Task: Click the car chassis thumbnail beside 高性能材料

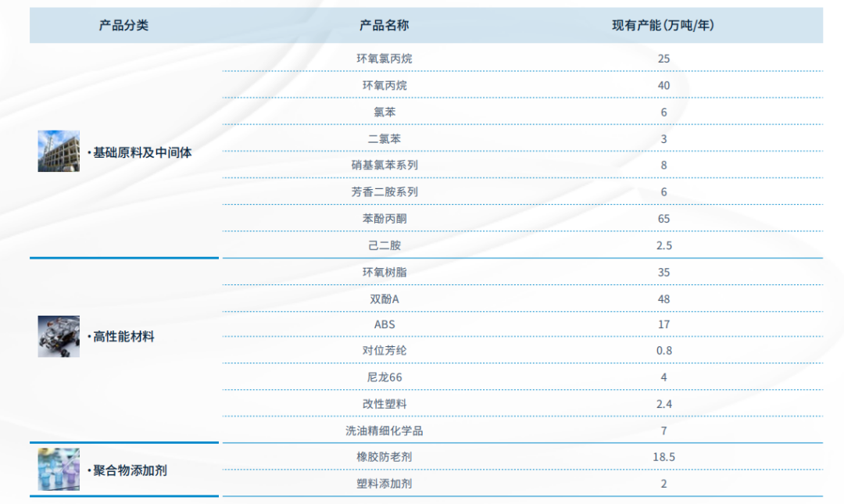Action: (59, 337)
